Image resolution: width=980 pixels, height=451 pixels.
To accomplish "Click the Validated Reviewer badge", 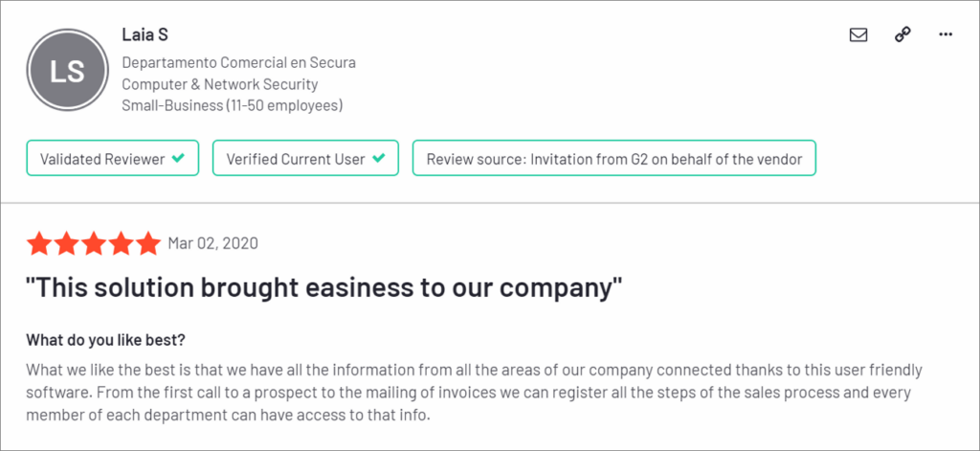I will pyautogui.click(x=112, y=159).
